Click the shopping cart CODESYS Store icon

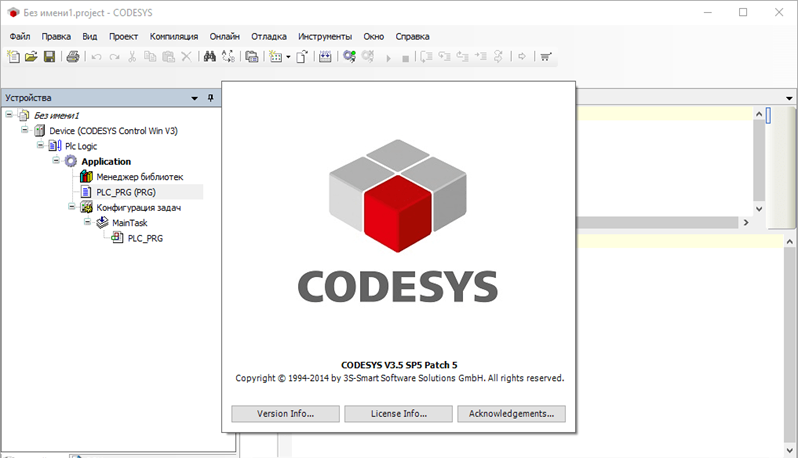pos(546,56)
